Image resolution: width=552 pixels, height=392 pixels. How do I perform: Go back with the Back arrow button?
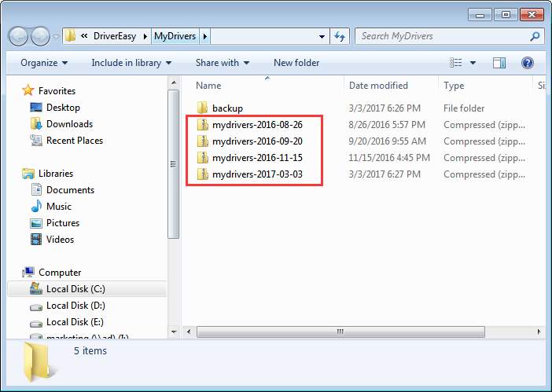coord(17,36)
